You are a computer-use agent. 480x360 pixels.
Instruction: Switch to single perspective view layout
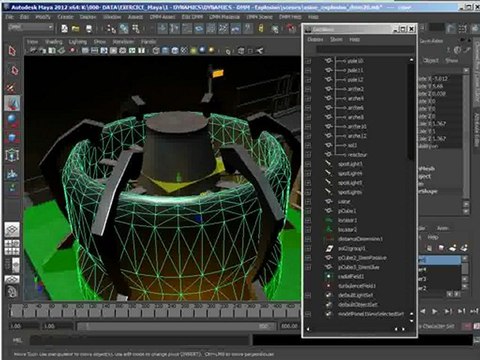tap(12, 230)
